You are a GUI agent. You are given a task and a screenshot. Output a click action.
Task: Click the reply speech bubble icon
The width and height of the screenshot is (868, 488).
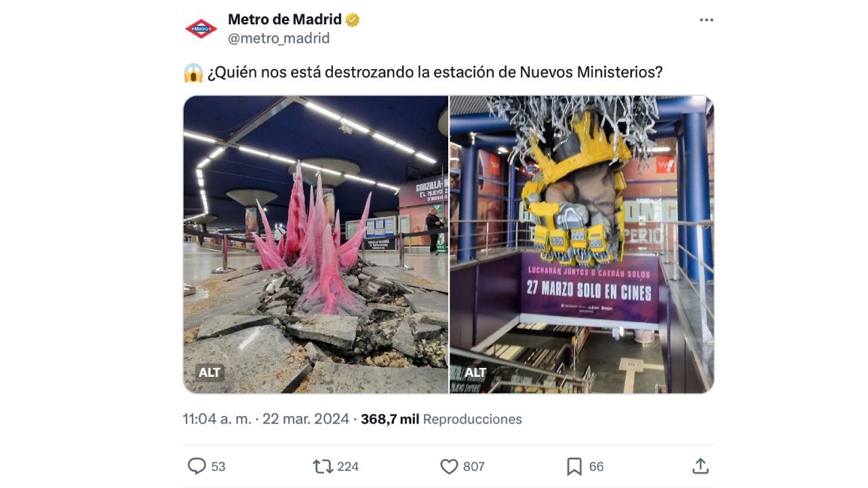197,466
